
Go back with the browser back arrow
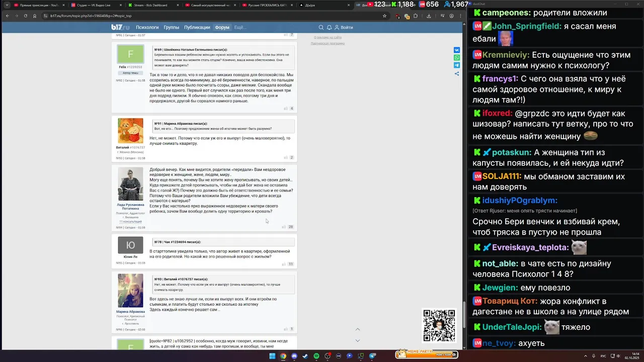click(x=7, y=16)
